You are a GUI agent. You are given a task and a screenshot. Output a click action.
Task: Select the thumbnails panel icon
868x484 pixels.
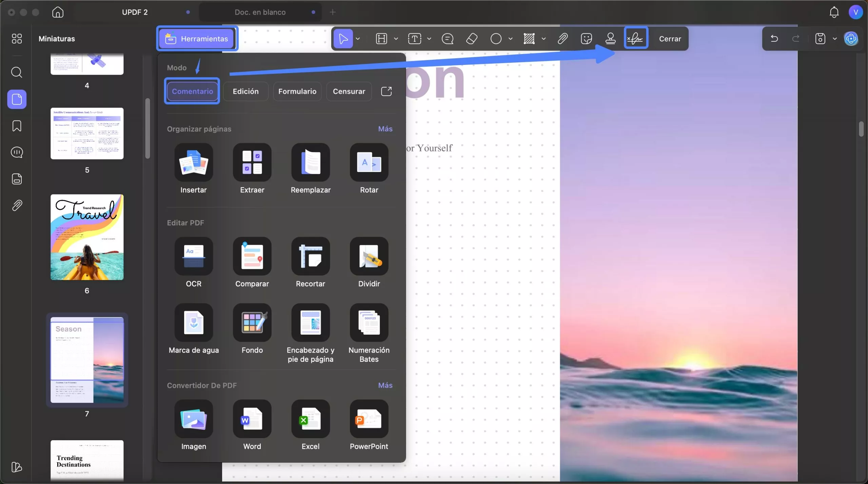(17, 99)
